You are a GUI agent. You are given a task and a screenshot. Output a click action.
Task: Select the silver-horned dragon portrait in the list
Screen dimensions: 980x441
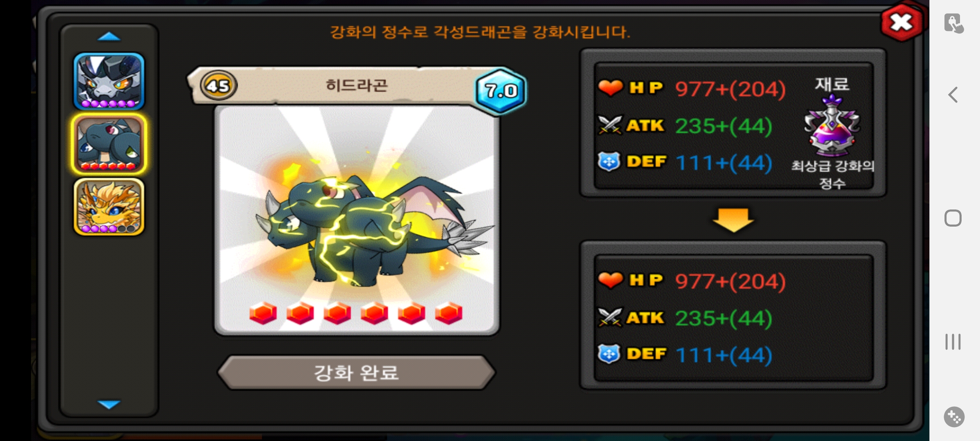pos(109,81)
